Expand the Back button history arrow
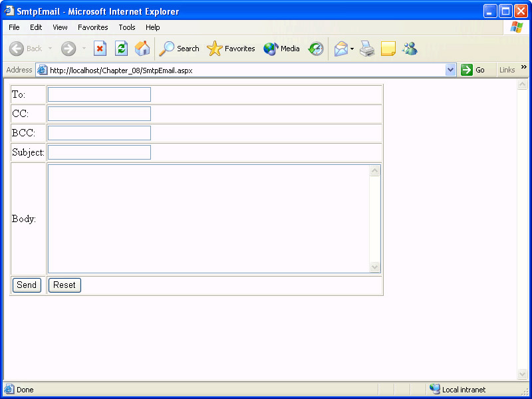The height and width of the screenshot is (399, 532). click(x=50, y=49)
